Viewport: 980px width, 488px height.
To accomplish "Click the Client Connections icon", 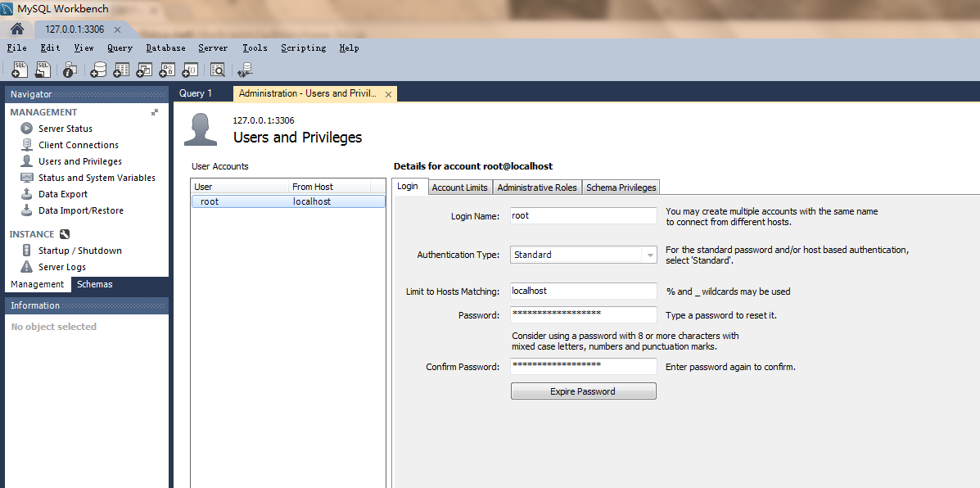I will coord(26,144).
